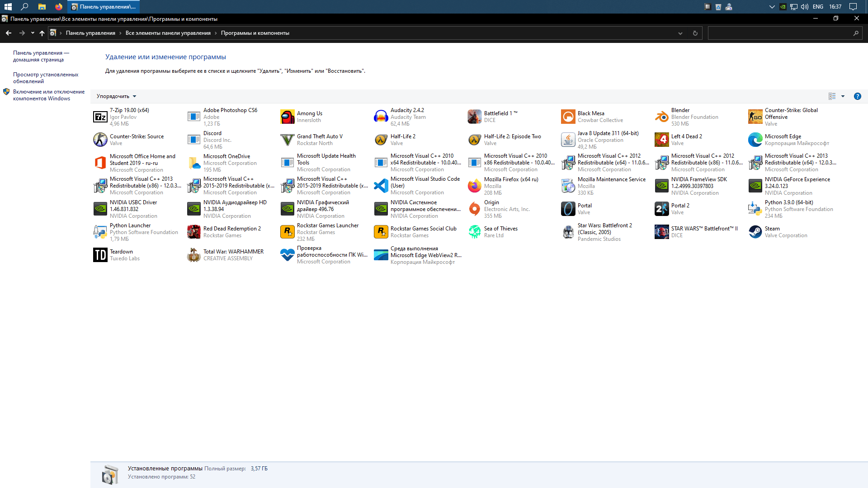Viewport: 868px width, 488px height.
Task: Click the blue help question mark
Action: (858, 96)
